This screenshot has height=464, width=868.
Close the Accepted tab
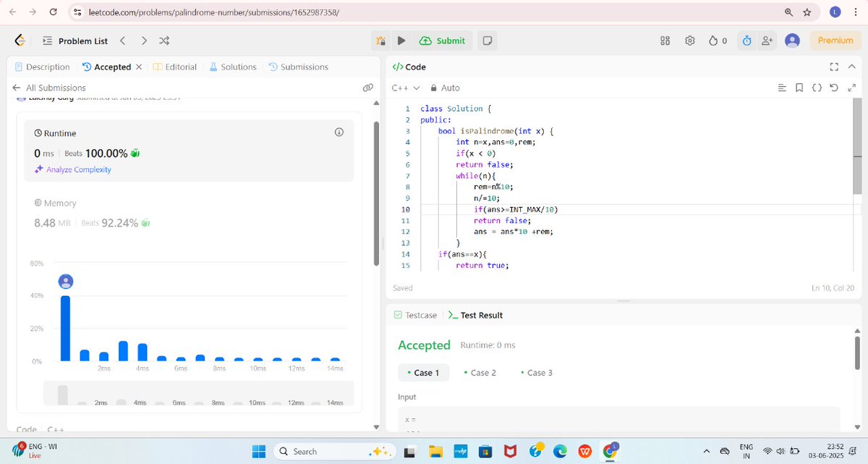(138, 67)
